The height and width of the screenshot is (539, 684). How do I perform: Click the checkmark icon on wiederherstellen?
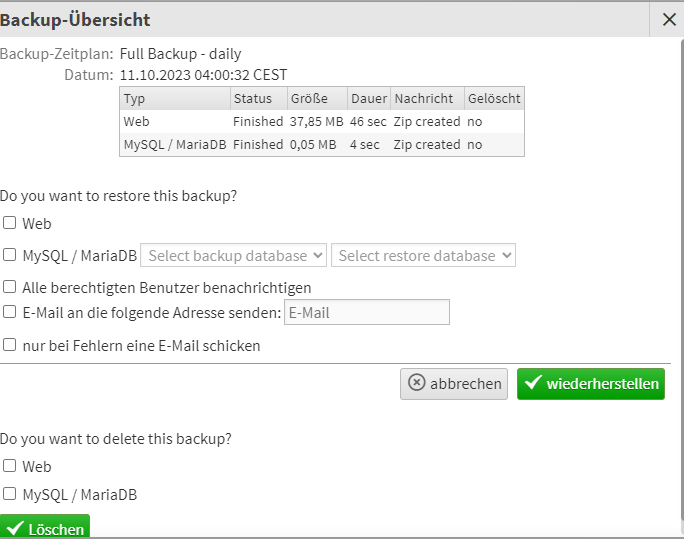(533, 383)
